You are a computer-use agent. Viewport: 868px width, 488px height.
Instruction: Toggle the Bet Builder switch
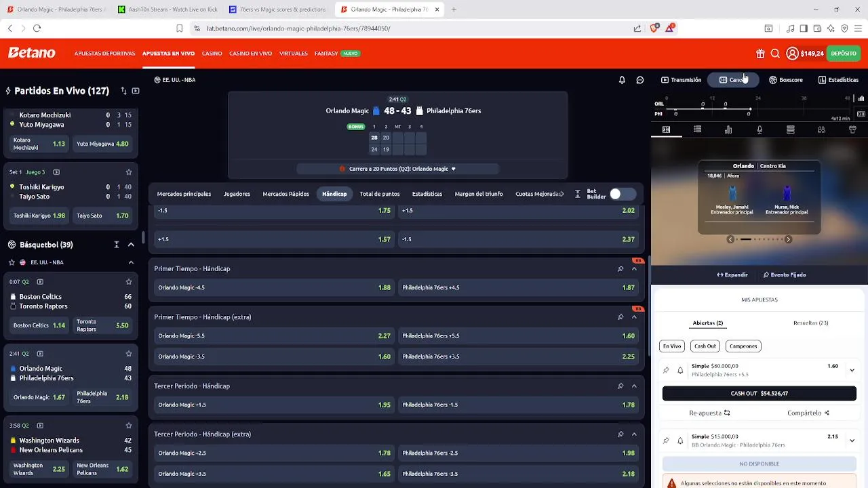(x=623, y=194)
